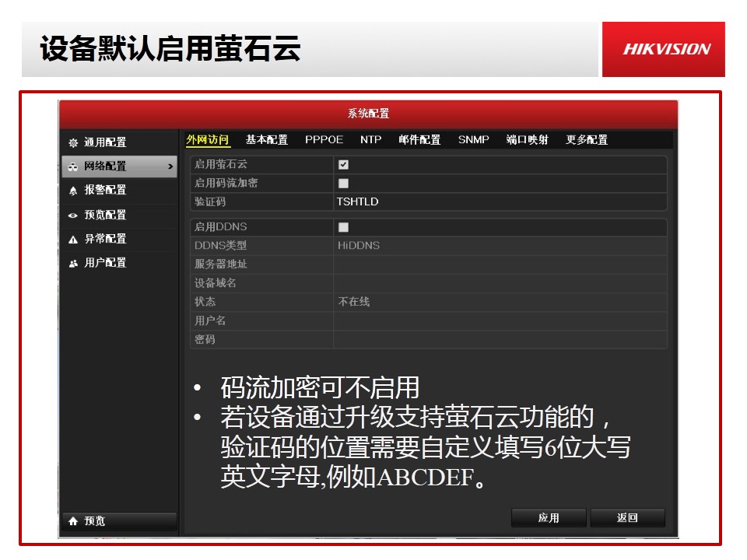Image resolution: width=747 pixels, height=560 pixels.
Task: Click the users icon for 用户配置
Action: point(73,264)
